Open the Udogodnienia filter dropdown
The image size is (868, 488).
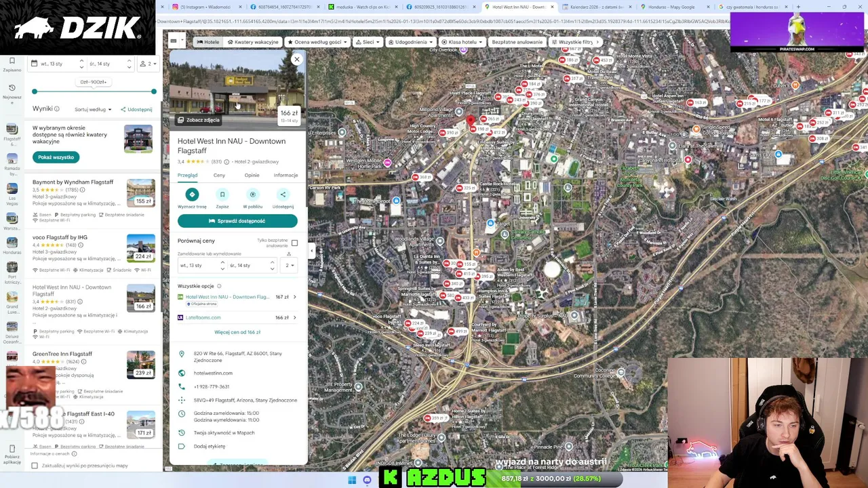coord(412,42)
